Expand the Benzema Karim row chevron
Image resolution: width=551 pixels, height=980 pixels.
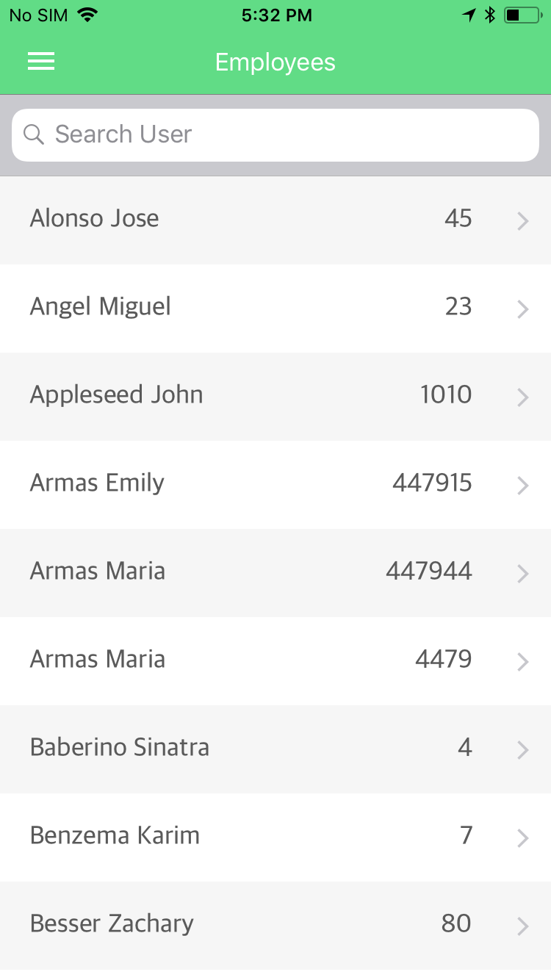[522, 837]
